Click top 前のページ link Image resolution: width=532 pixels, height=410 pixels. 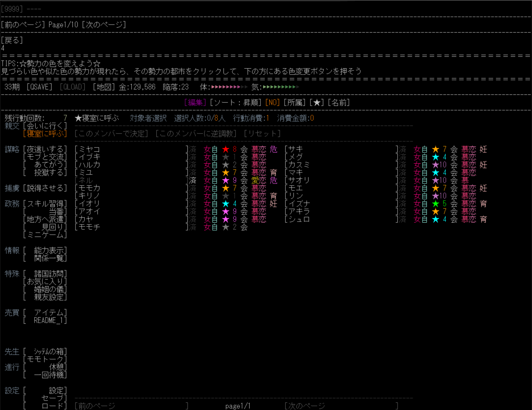pyautogui.click(x=23, y=25)
